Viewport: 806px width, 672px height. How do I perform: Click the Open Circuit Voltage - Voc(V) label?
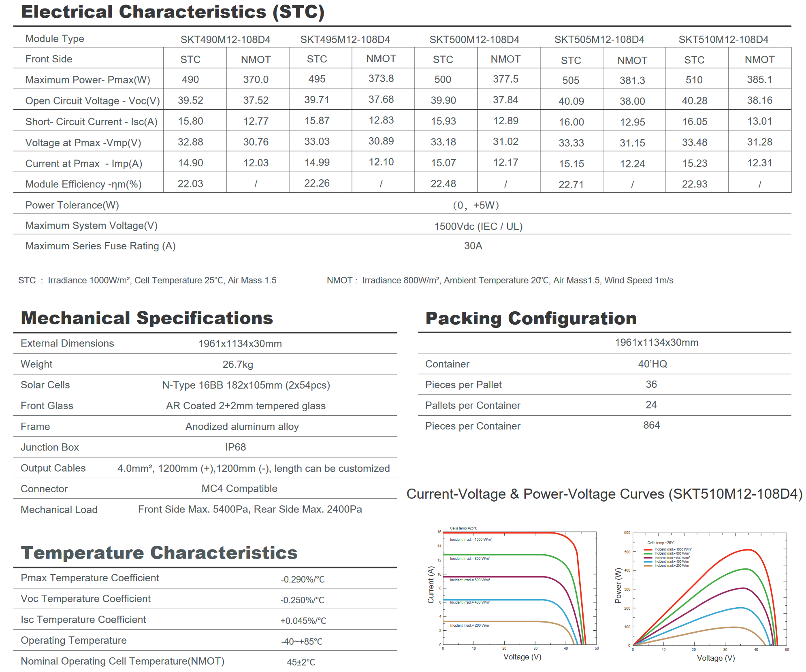click(93, 101)
